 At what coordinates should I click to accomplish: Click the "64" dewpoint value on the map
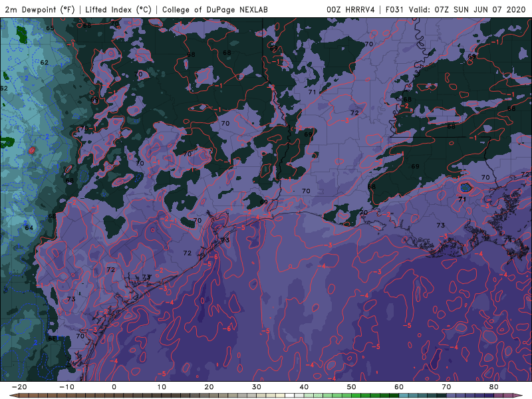29,227
